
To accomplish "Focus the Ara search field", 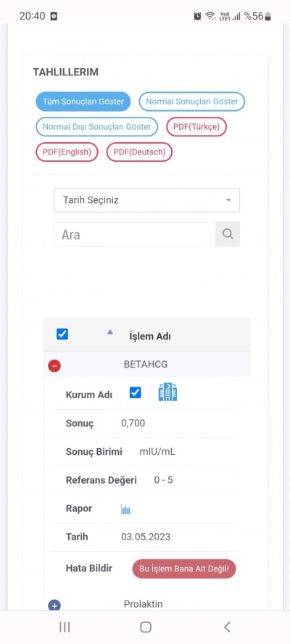I will (x=135, y=234).
